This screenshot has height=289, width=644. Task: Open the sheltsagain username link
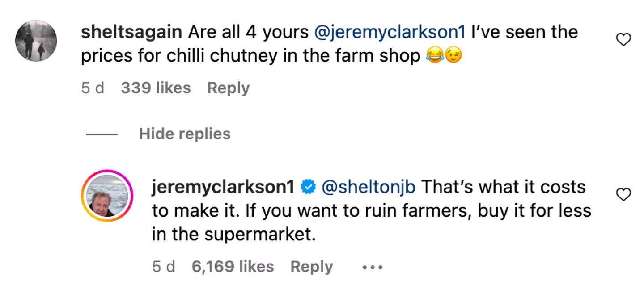pos(131,32)
